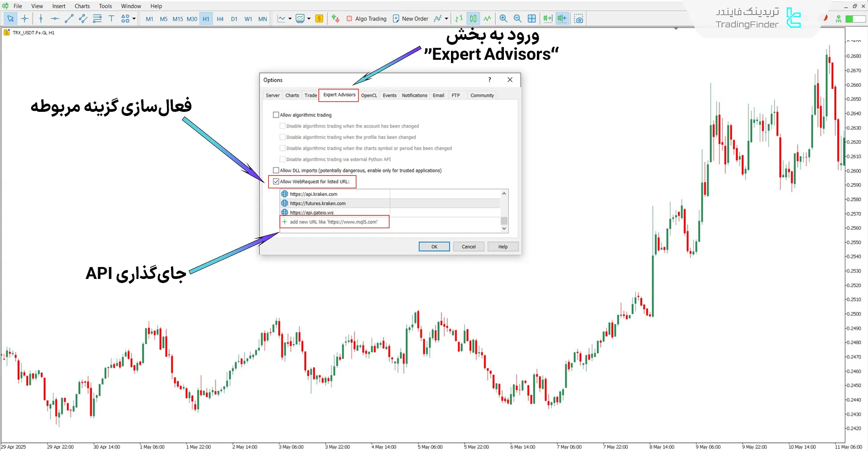
Task: Expand the indicators list dropdown arrow
Action: 446,19
